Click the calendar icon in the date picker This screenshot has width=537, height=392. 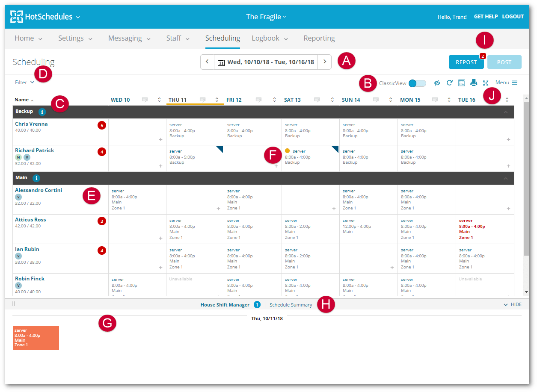221,62
